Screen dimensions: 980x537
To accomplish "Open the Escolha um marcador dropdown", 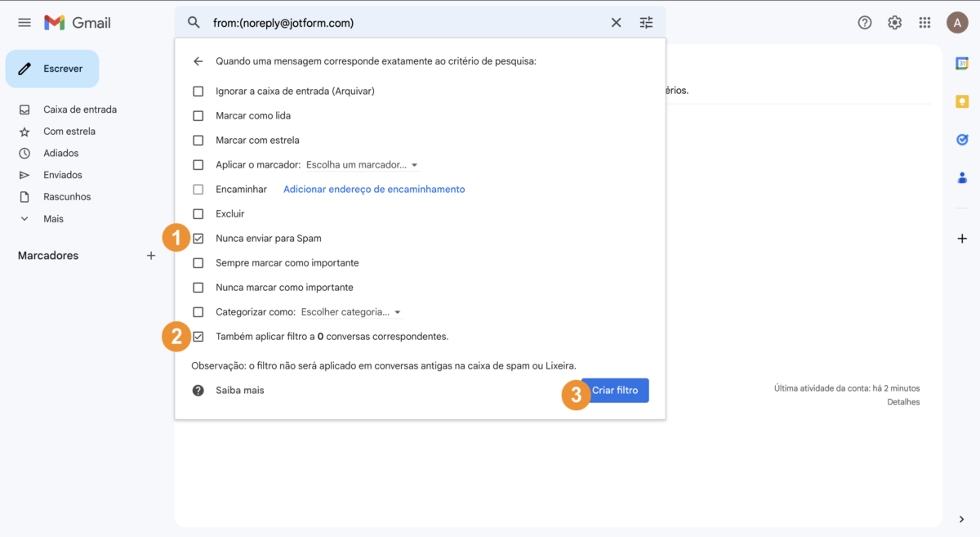I will pos(362,165).
